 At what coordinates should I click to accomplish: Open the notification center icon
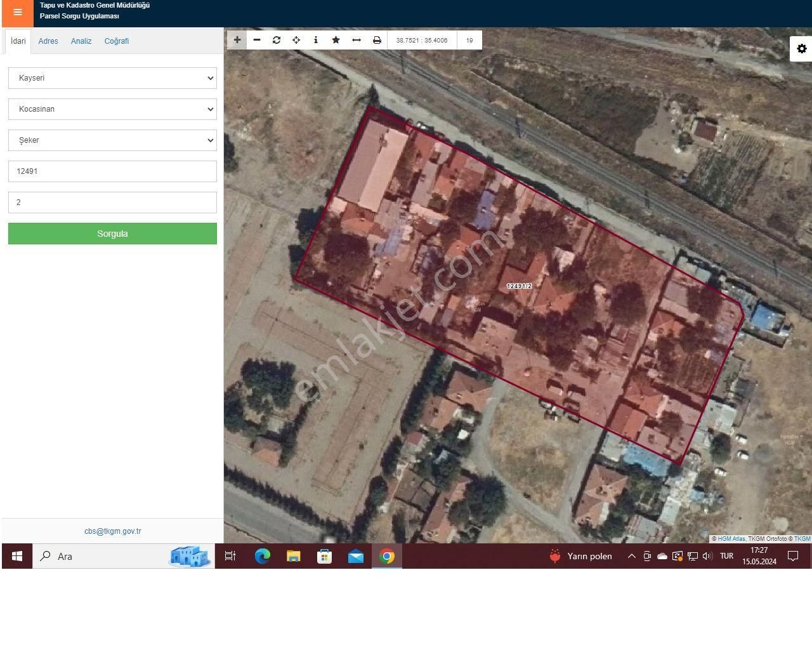coord(793,556)
